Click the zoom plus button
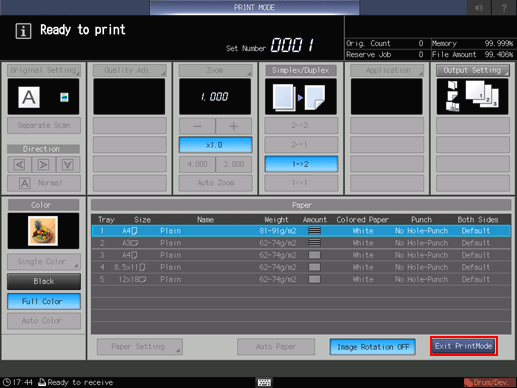517x388 pixels. click(234, 126)
